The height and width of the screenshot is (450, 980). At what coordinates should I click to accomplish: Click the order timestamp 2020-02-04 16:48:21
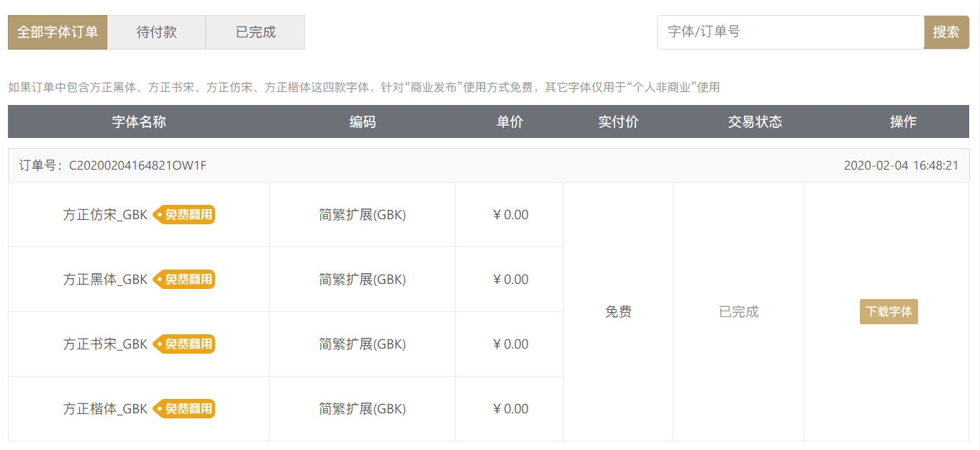(x=901, y=165)
